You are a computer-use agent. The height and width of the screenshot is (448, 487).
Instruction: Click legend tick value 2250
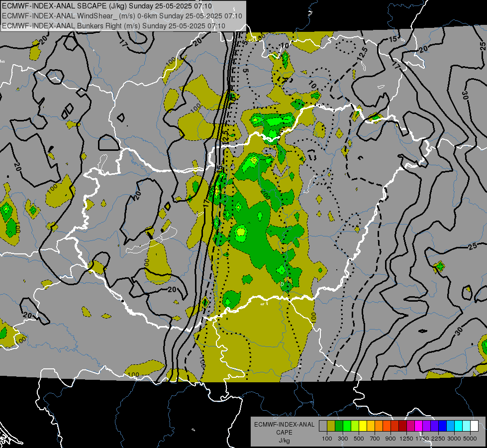coord(439,439)
